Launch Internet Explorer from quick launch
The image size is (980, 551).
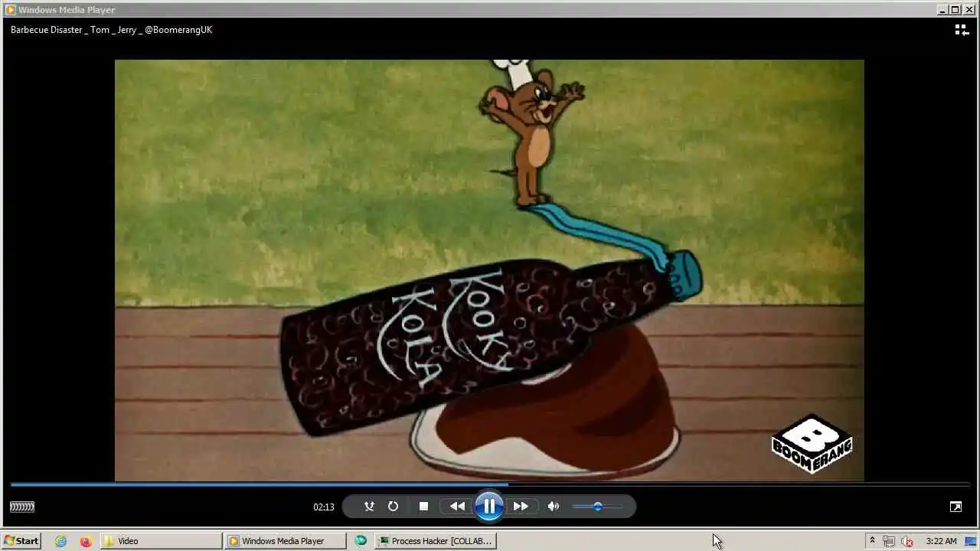[61, 541]
